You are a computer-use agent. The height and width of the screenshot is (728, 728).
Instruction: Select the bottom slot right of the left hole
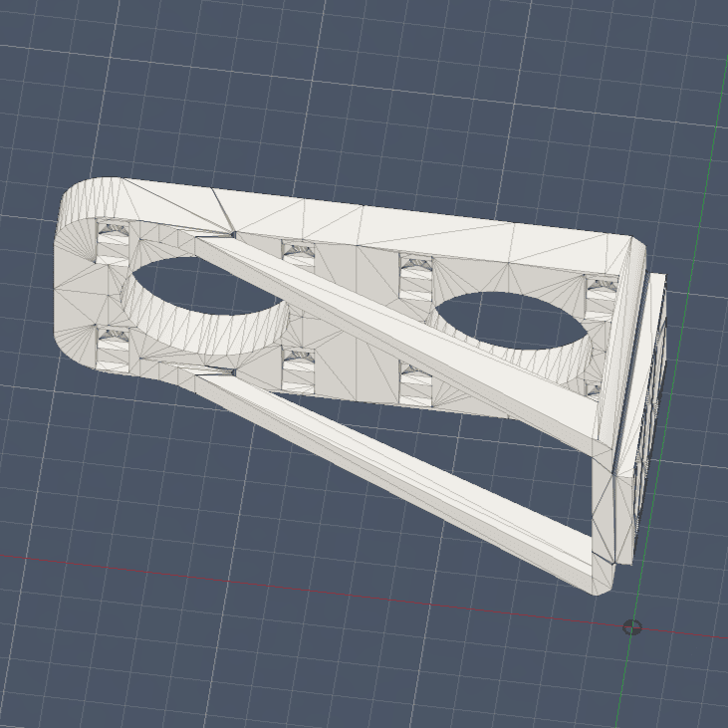click(x=298, y=366)
